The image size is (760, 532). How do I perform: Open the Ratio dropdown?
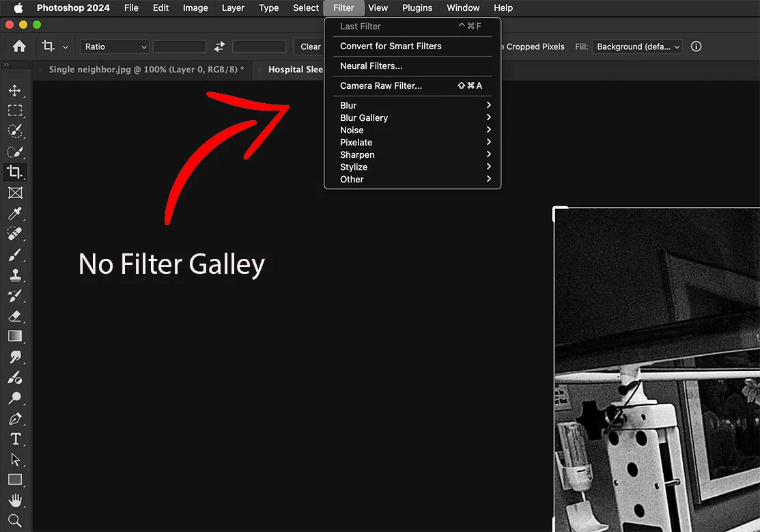coord(115,46)
